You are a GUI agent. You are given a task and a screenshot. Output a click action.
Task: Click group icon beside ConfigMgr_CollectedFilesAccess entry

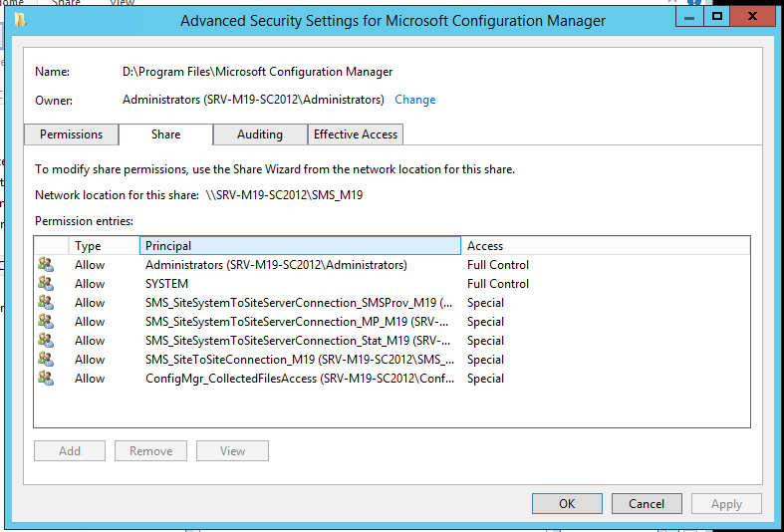coord(46,379)
